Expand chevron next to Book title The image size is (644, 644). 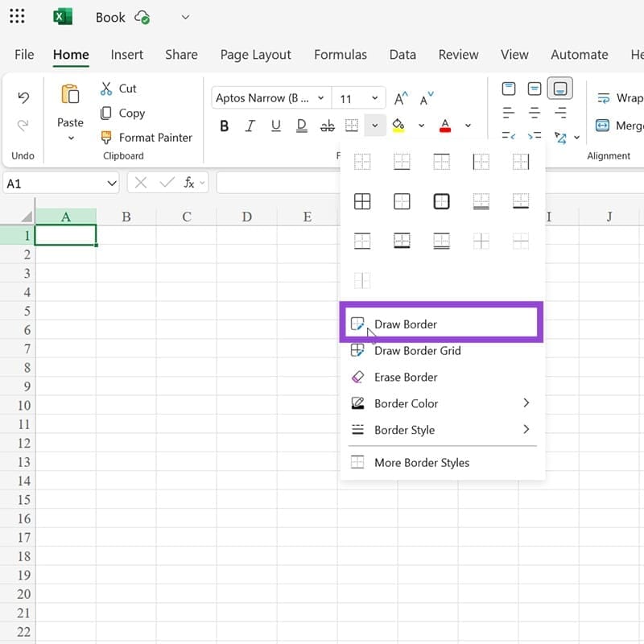(x=186, y=17)
